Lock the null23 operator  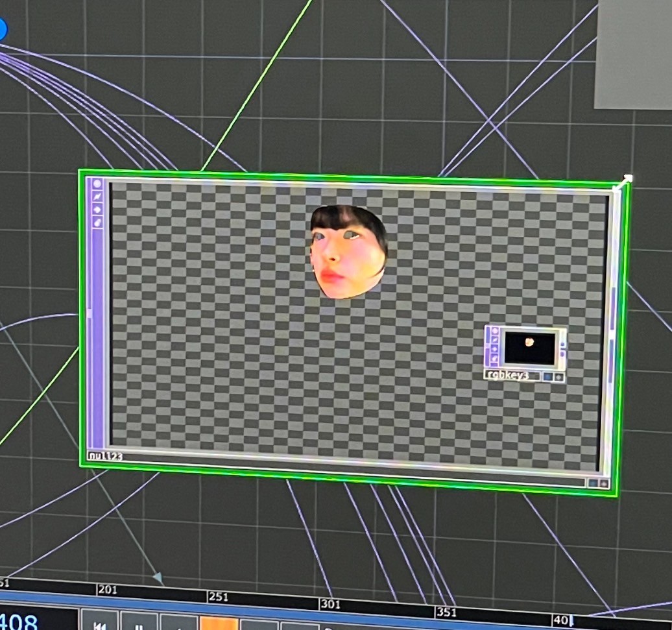pyautogui.click(x=98, y=223)
